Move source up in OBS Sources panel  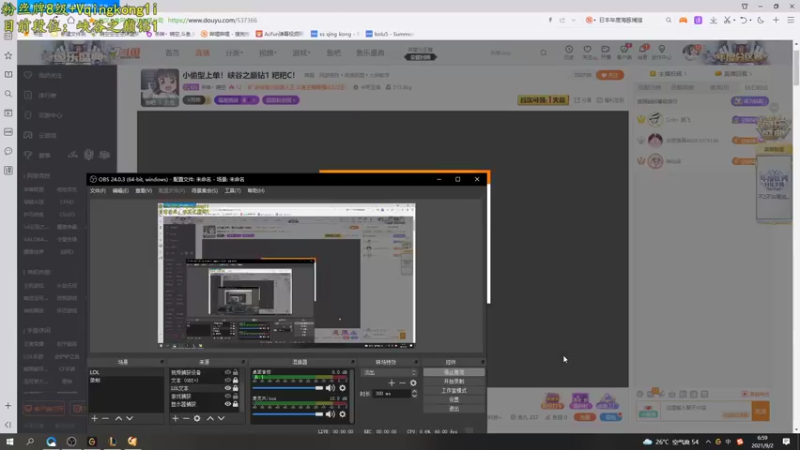(210, 418)
